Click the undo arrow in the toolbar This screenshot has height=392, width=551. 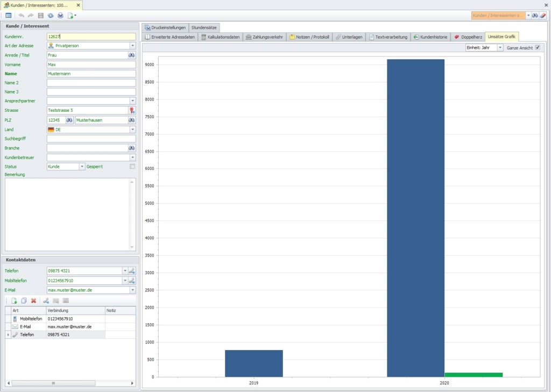(22, 16)
